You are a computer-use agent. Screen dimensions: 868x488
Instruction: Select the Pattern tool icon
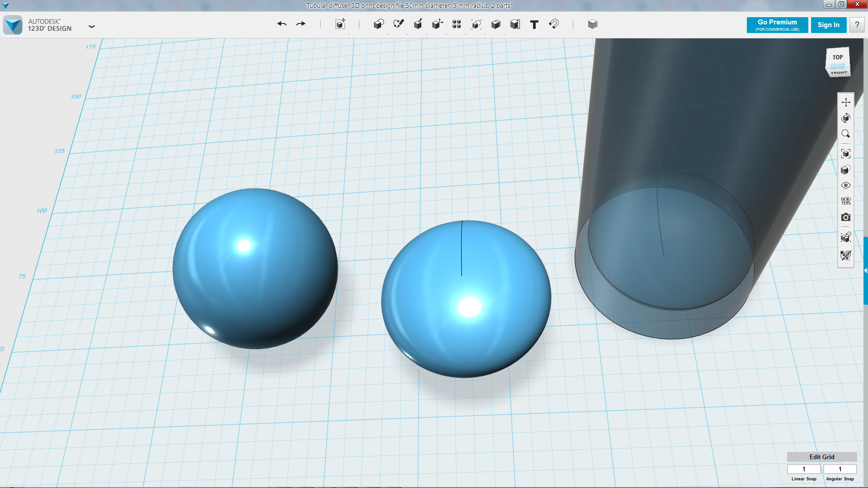[x=457, y=24]
